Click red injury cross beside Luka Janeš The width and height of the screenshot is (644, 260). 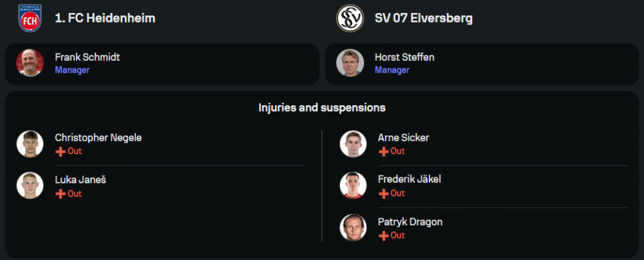[61, 194]
